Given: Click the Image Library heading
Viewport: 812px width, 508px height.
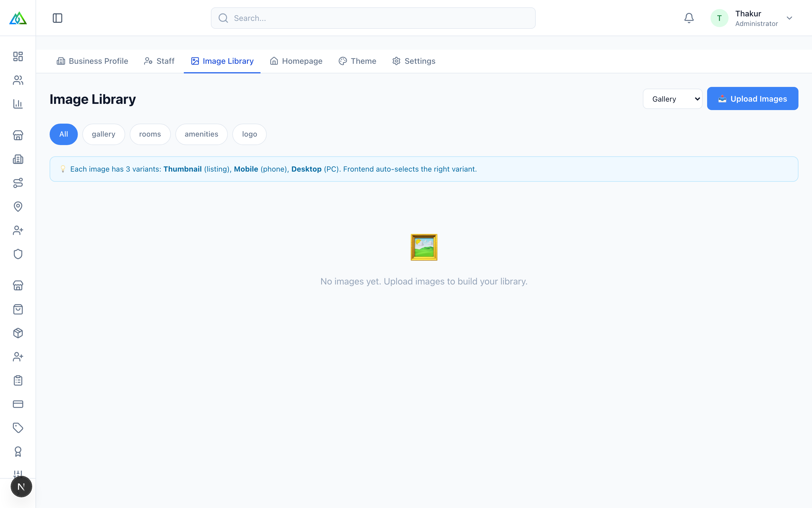Looking at the screenshot, I should click(x=92, y=99).
